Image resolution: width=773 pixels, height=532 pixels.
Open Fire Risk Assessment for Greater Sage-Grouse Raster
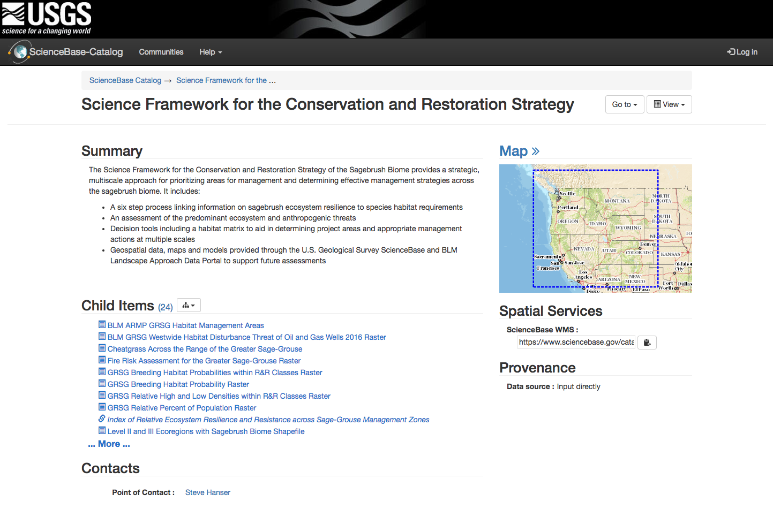204,361
